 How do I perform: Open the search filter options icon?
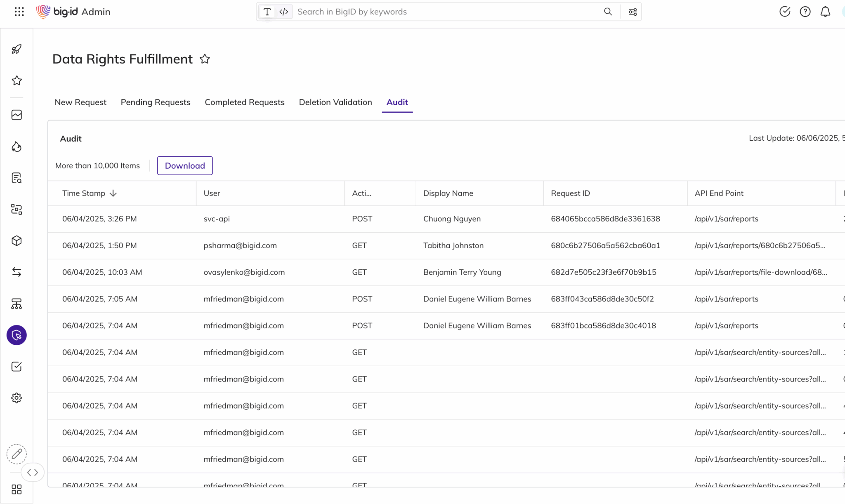[x=633, y=12]
